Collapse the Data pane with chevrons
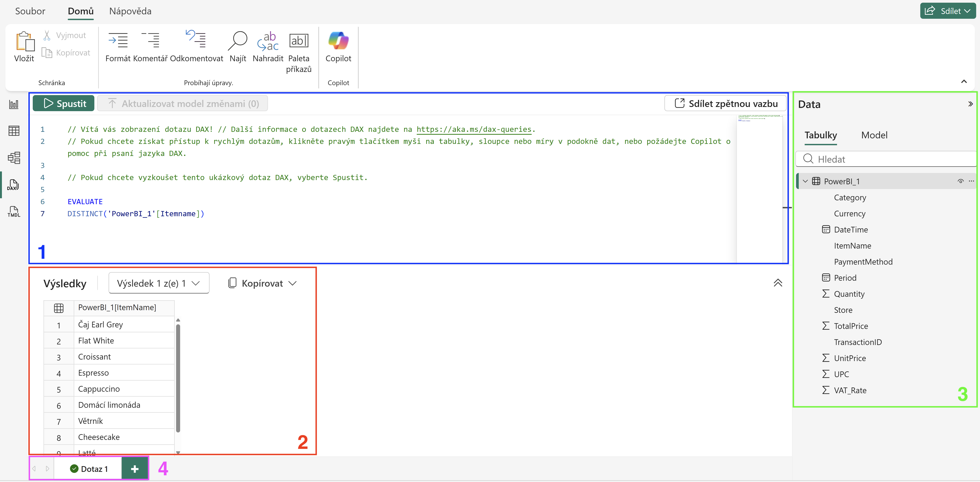Image resolution: width=980 pixels, height=482 pixels. pos(970,104)
